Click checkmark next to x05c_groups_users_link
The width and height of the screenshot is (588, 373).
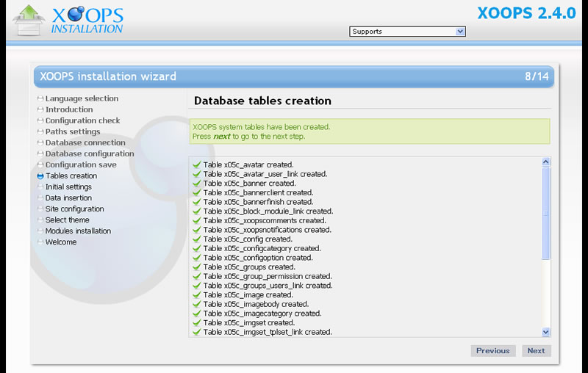(196, 286)
